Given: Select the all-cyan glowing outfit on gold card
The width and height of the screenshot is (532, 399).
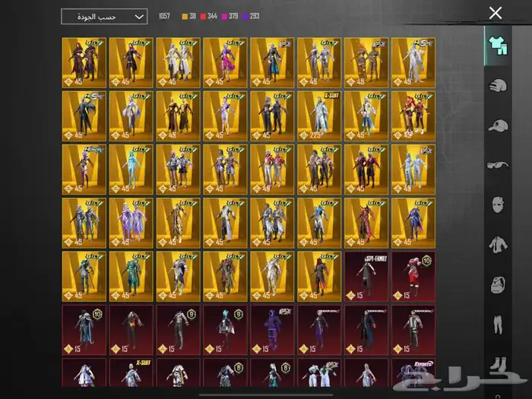Looking at the screenshot, I should [131, 169].
